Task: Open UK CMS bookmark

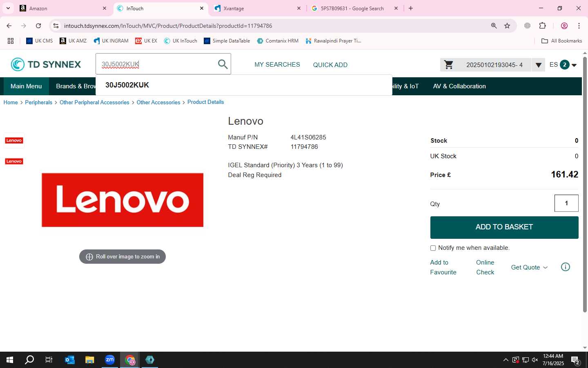Action: click(40, 41)
